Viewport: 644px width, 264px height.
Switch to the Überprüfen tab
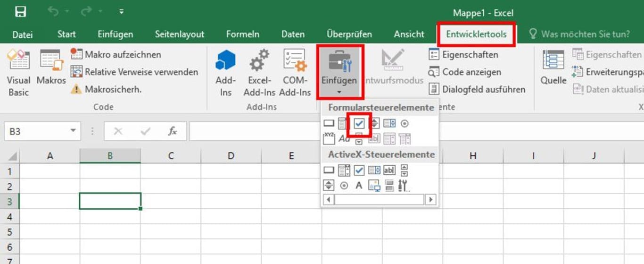point(349,34)
